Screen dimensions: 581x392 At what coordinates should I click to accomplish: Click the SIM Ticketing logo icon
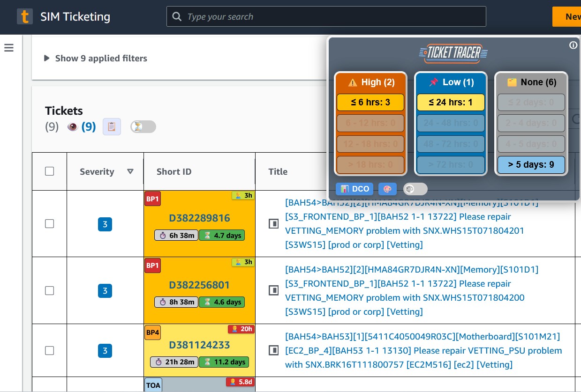25,16
